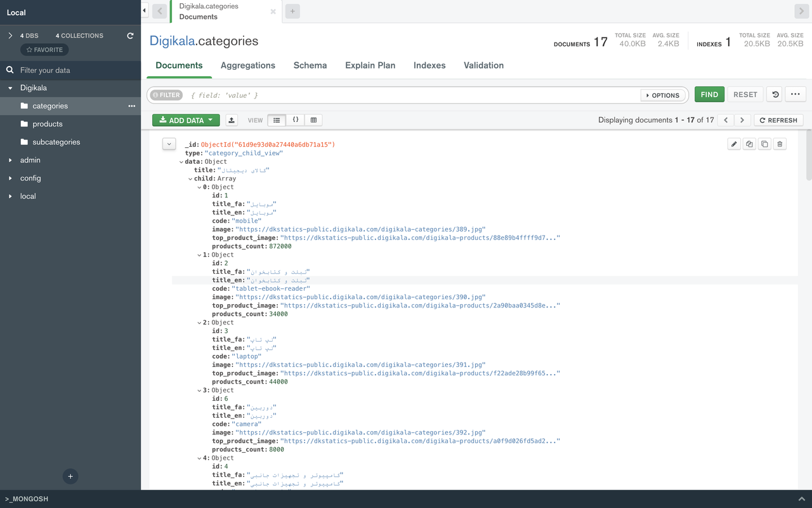812x508 pixels.
Task: Collapse child object 0
Action: pyautogui.click(x=200, y=187)
